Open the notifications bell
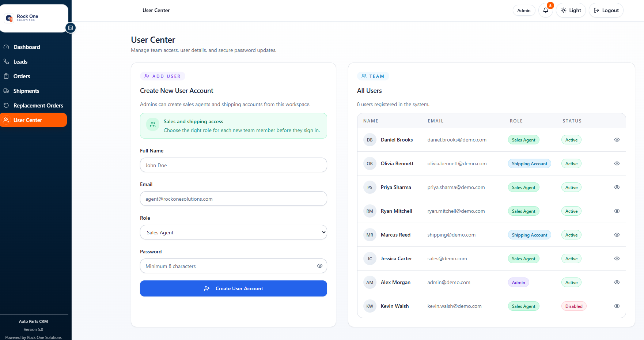This screenshot has height=340, width=644. pyautogui.click(x=546, y=10)
